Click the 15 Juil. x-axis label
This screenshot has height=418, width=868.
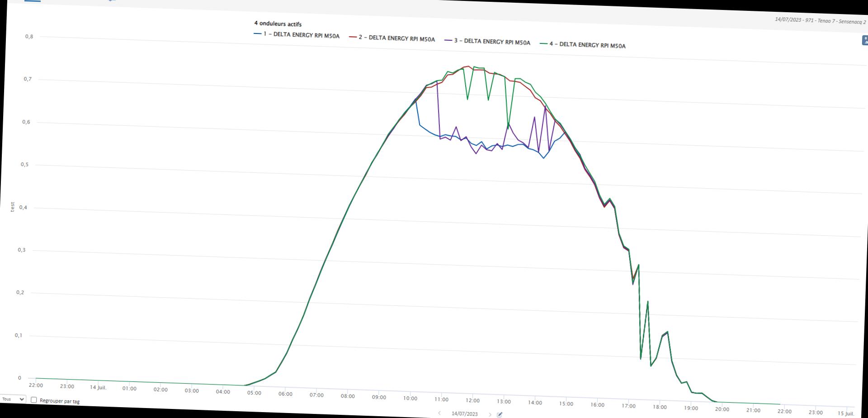(846, 413)
